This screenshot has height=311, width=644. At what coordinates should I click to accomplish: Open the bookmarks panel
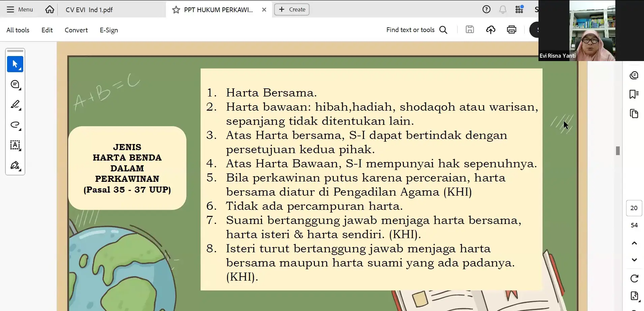point(634,94)
